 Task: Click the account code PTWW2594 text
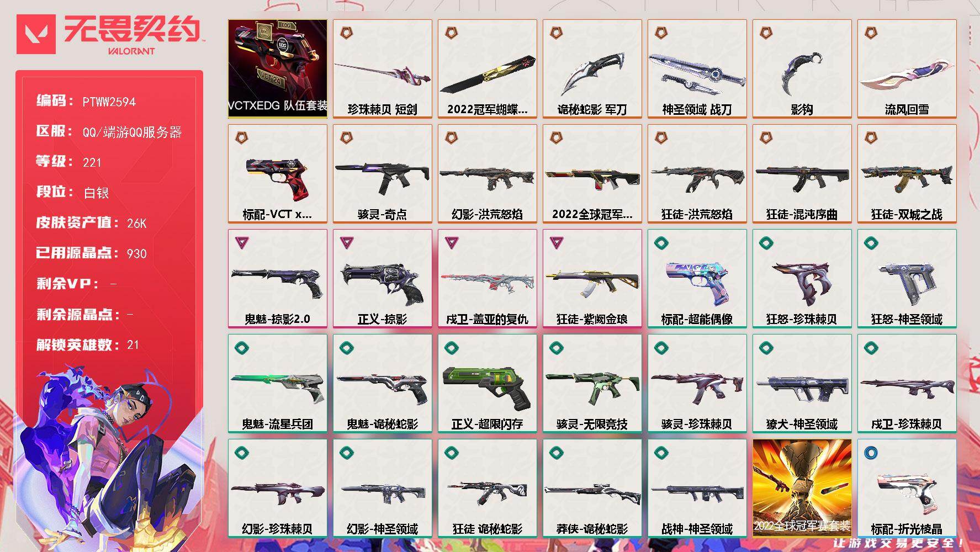tap(109, 102)
